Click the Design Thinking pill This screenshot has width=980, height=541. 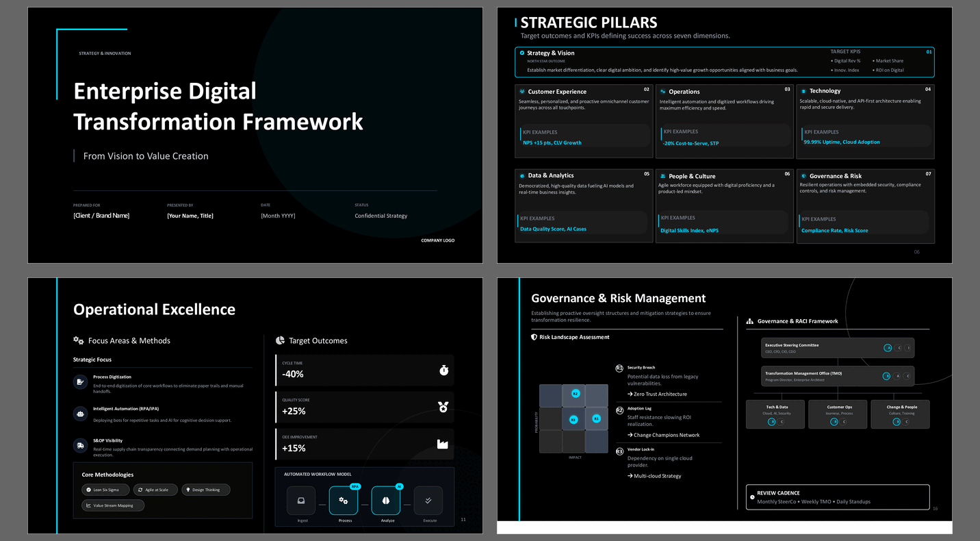pyautogui.click(x=206, y=490)
